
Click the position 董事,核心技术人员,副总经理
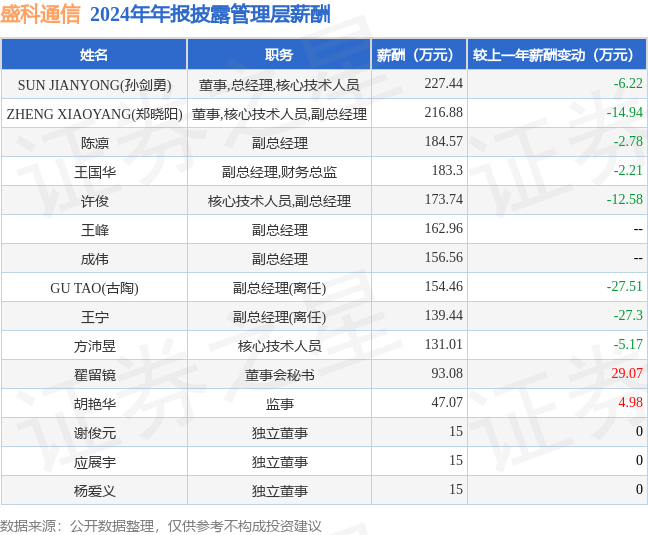[x=279, y=114]
